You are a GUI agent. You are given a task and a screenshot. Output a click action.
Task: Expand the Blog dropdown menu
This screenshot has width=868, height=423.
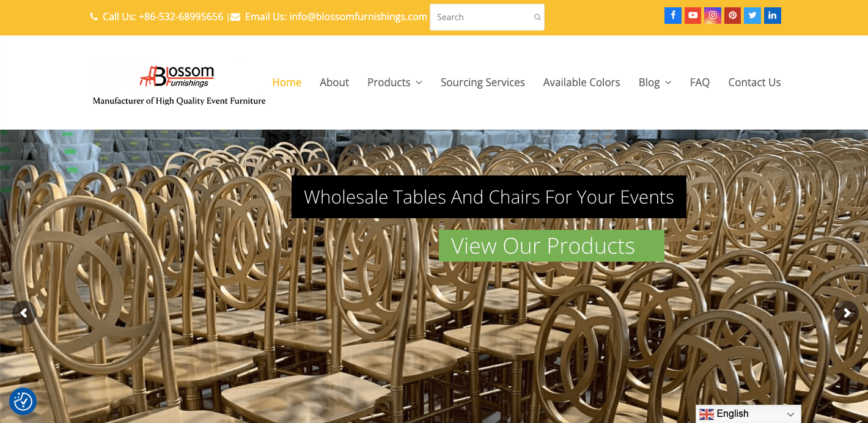[x=655, y=83]
